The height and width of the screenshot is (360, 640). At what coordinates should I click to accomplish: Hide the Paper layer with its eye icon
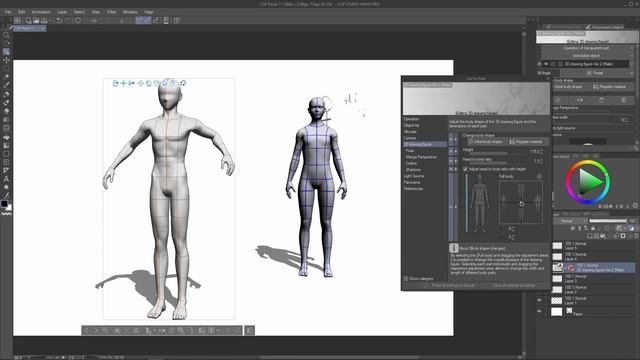click(x=540, y=311)
